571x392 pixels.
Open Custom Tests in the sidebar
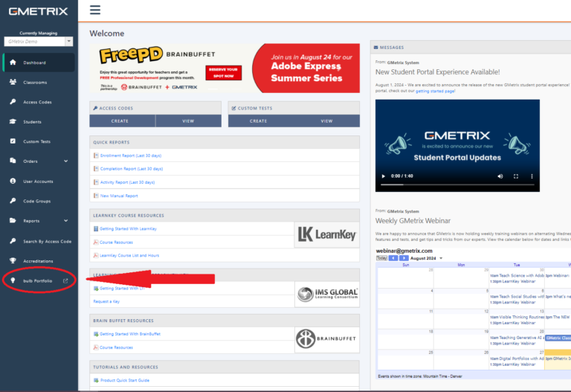[36, 141]
